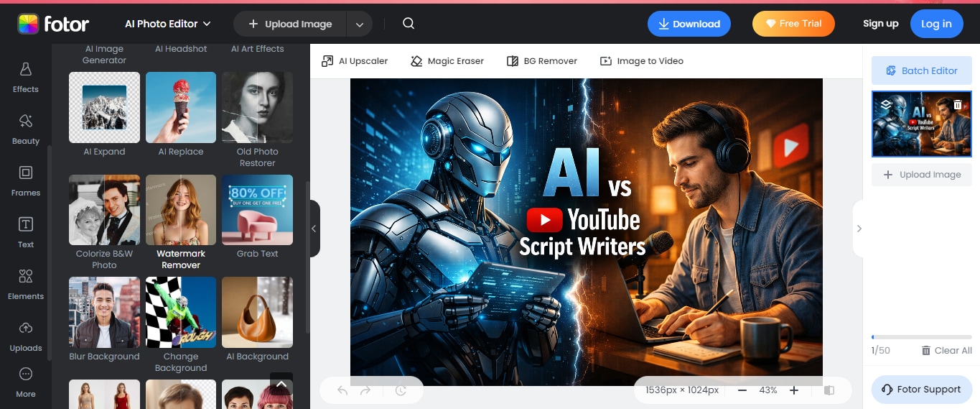
Task: Open Fotor Support chat
Action: click(922, 390)
